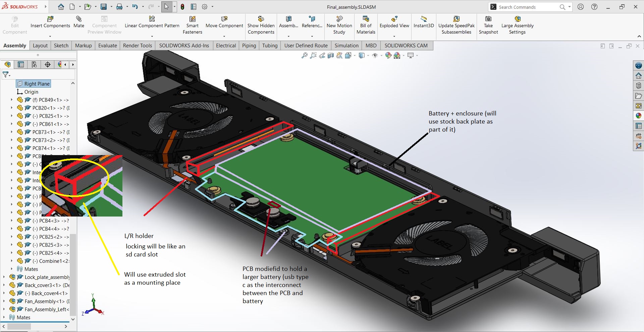Open the PropertyManager panel tab

21,64
